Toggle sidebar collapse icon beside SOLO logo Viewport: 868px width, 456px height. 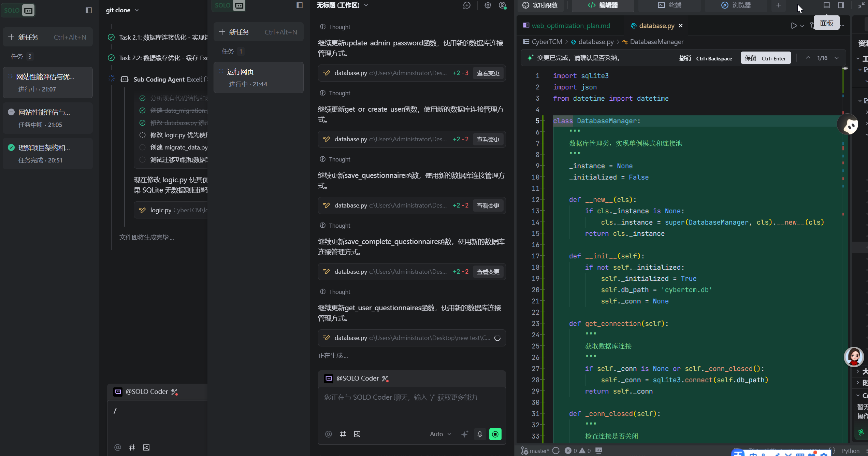(x=89, y=10)
